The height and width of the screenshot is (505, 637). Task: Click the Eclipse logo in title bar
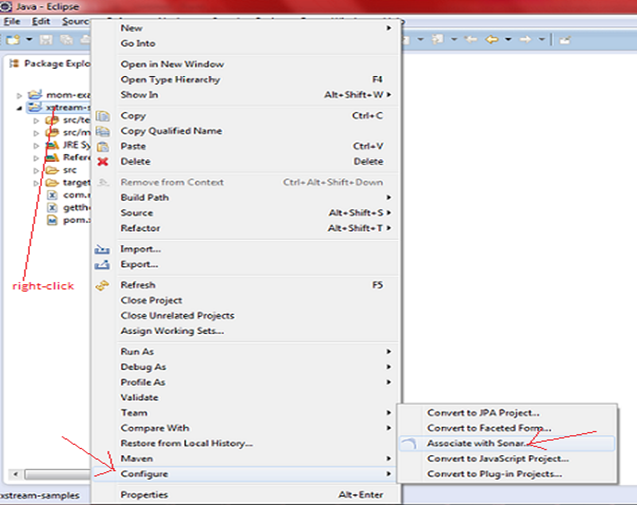6,6
